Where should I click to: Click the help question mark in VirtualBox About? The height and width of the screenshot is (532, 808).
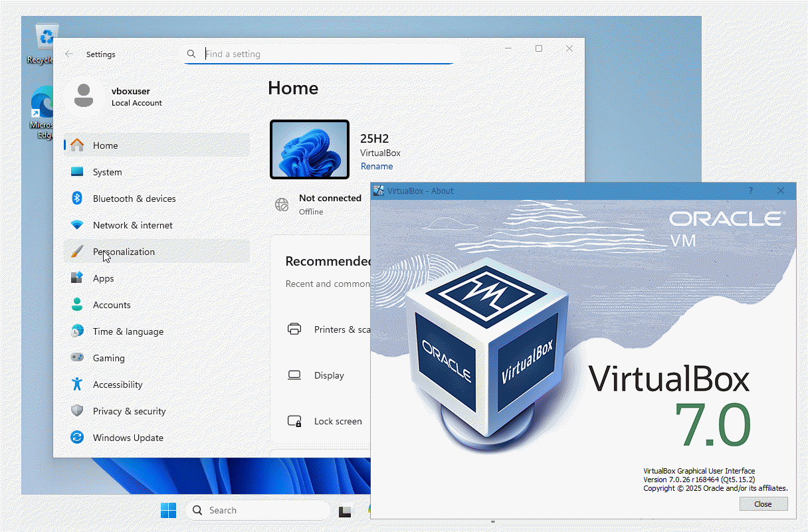(751, 191)
